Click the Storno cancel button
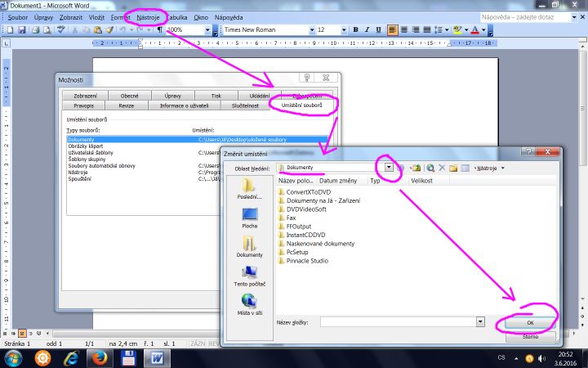 click(x=530, y=336)
